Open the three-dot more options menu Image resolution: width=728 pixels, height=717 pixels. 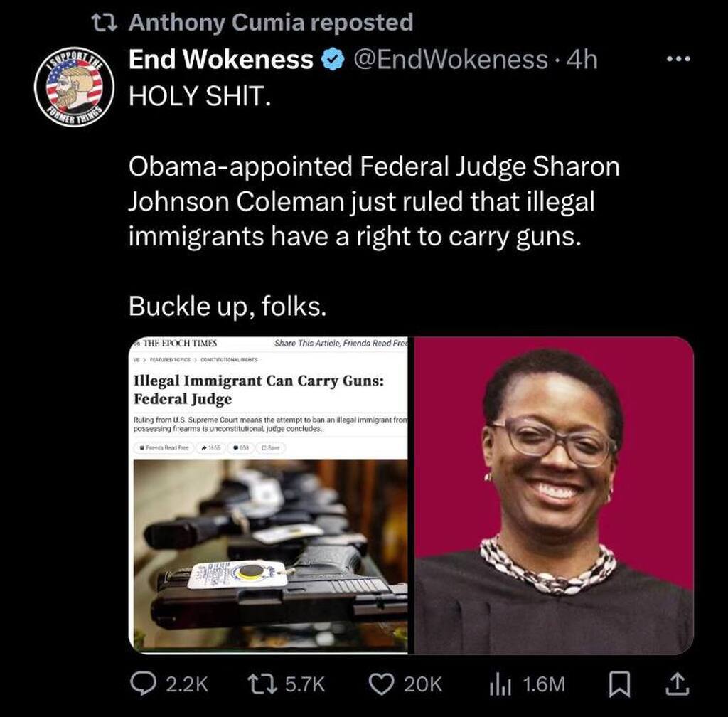coord(678,59)
